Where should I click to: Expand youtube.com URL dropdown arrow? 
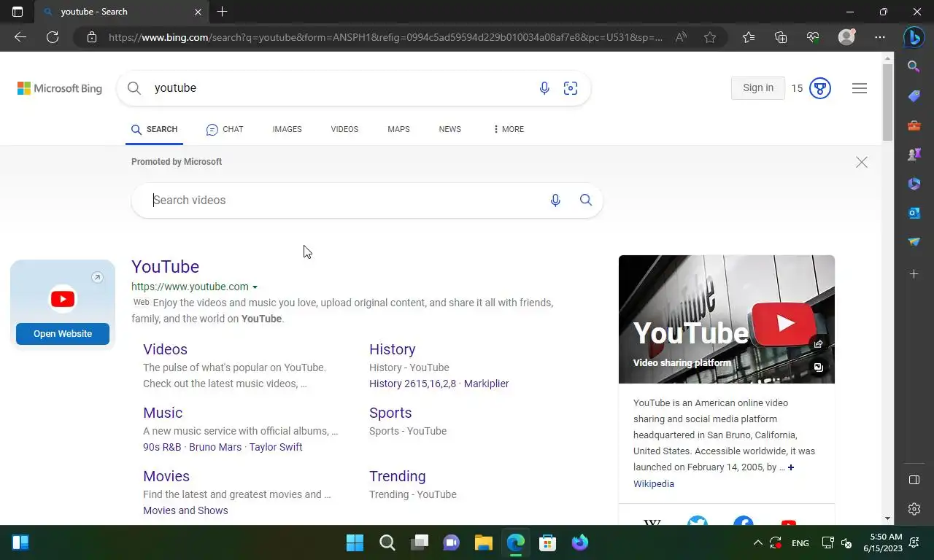255,287
